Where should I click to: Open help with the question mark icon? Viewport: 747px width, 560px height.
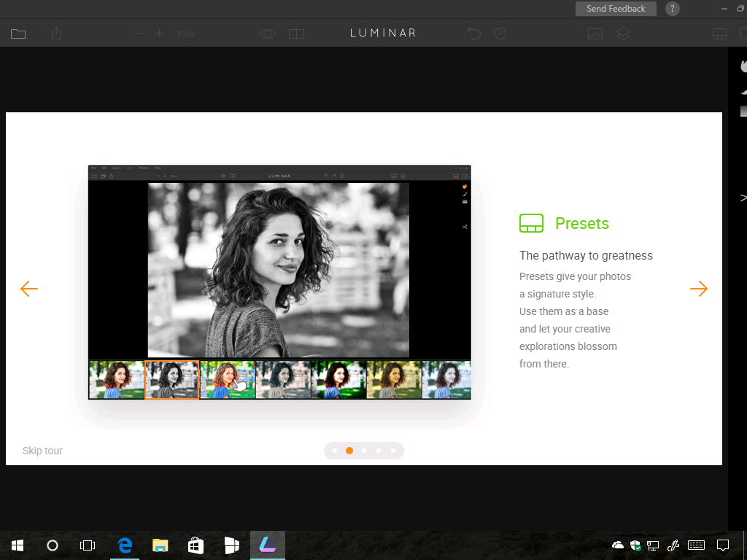(672, 9)
